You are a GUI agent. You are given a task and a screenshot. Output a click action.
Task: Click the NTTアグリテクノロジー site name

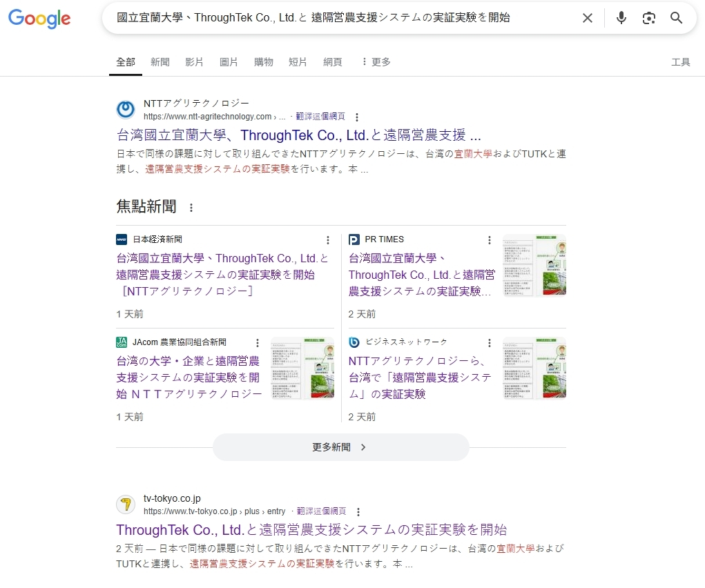(x=196, y=104)
